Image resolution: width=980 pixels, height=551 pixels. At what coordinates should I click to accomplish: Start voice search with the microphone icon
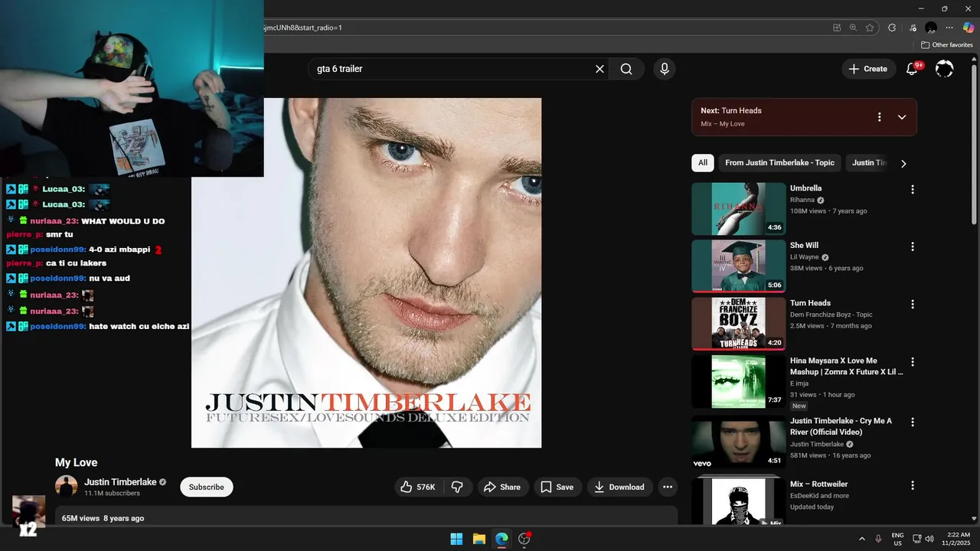665,69
